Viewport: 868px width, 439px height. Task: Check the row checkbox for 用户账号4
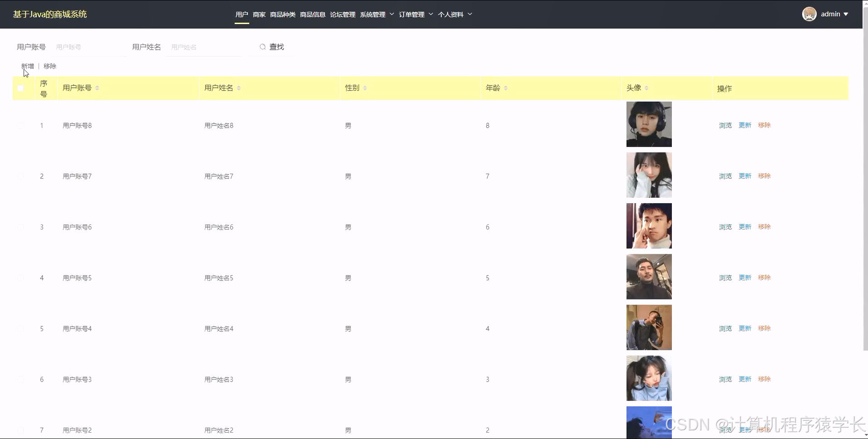(20, 329)
